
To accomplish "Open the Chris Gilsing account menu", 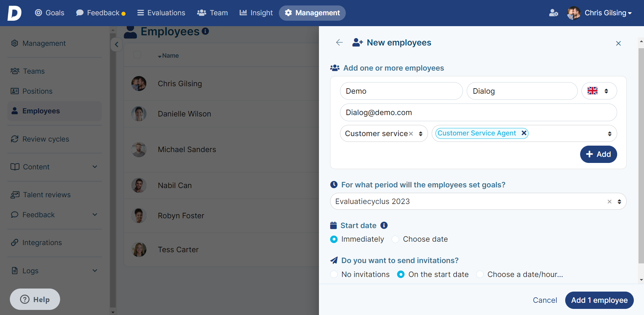I will (608, 13).
